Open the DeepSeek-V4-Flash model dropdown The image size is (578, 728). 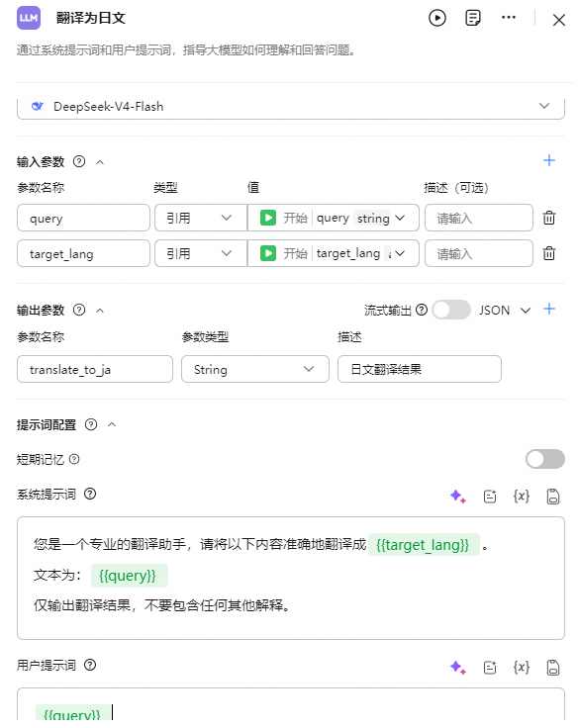pyautogui.click(x=291, y=106)
